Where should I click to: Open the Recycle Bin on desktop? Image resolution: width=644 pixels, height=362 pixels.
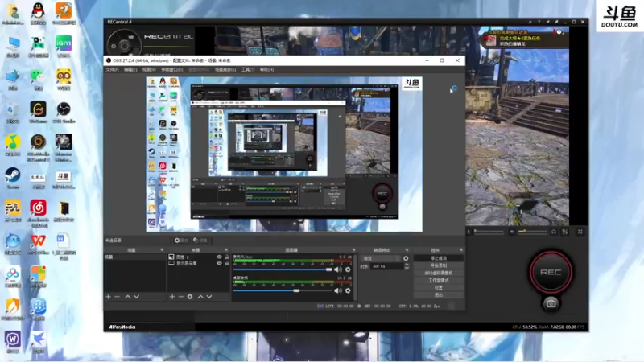pos(13,112)
